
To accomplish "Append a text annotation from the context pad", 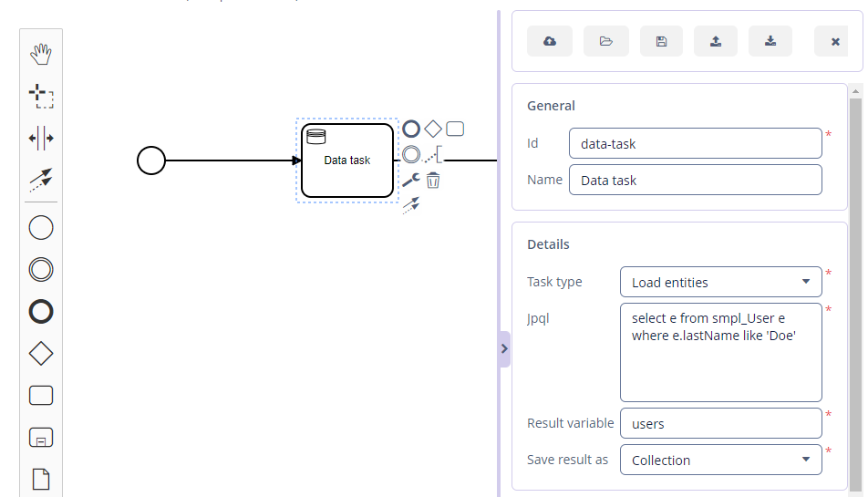I will (x=434, y=154).
